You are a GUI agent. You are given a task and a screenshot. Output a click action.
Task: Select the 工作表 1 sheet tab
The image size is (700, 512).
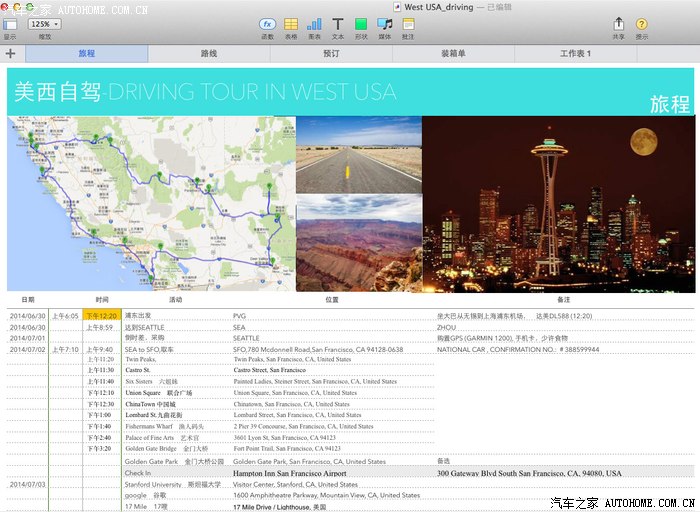576,53
